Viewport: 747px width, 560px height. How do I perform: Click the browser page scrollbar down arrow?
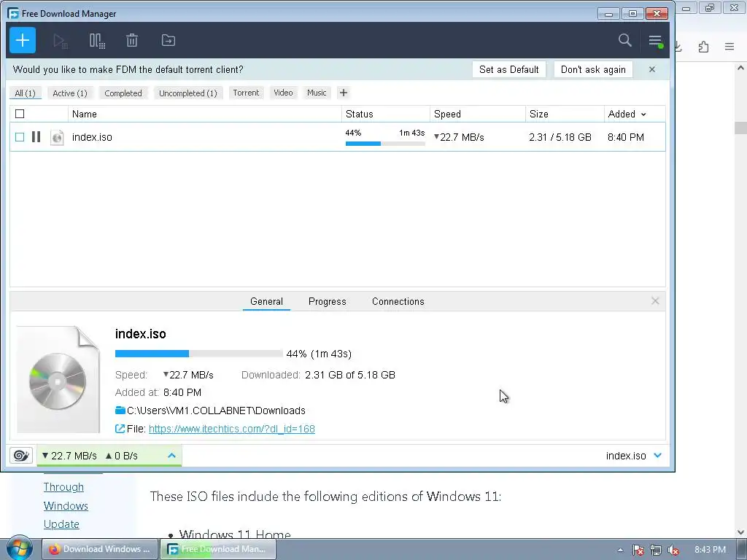coord(740,532)
